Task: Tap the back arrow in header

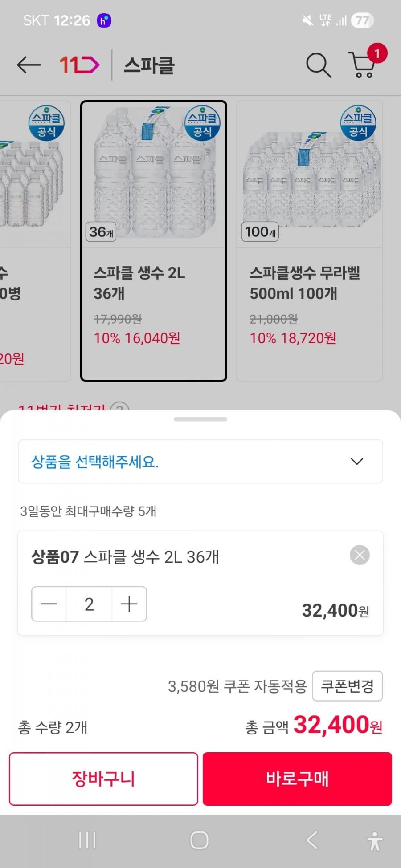Action: (x=29, y=65)
